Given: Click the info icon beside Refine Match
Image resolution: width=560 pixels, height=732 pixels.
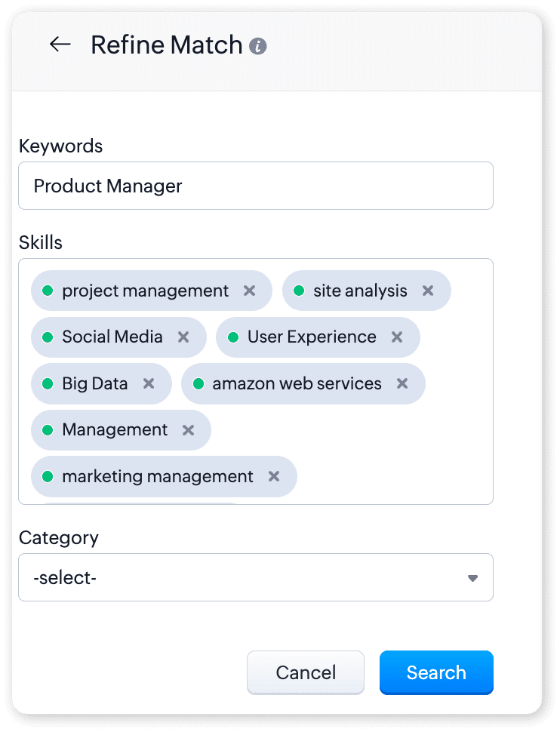Looking at the screenshot, I should (258, 46).
